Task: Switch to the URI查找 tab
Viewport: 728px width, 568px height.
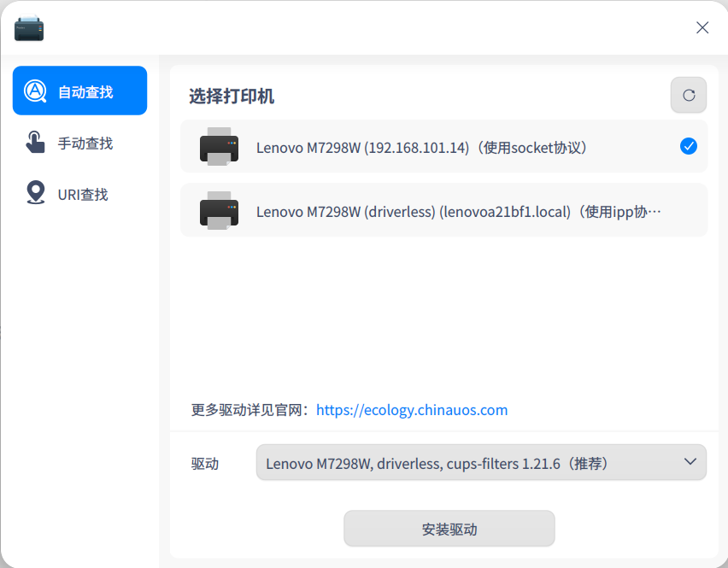Action: click(x=79, y=194)
